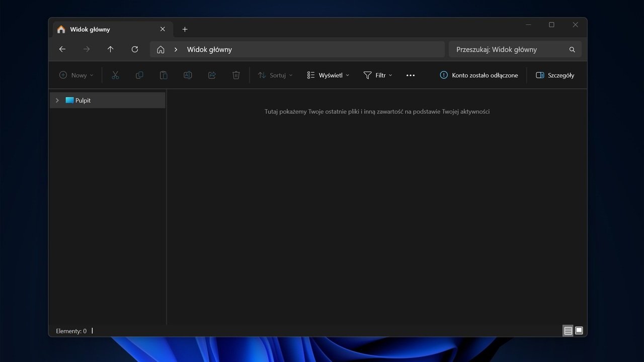Click the Paste icon
Image resolution: width=644 pixels, height=362 pixels.
point(164,75)
